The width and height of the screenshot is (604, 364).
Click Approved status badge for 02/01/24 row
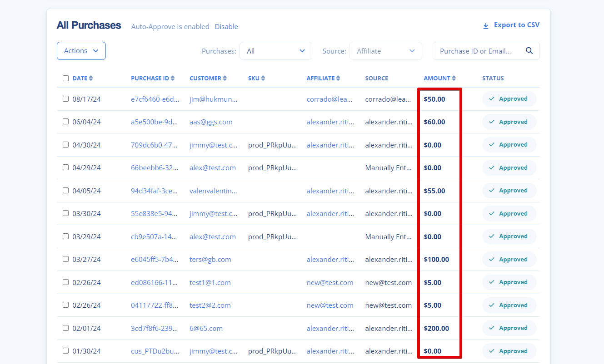(509, 328)
